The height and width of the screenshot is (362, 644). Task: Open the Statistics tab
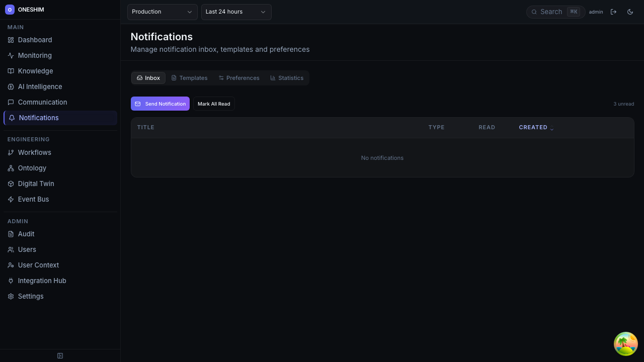(287, 78)
